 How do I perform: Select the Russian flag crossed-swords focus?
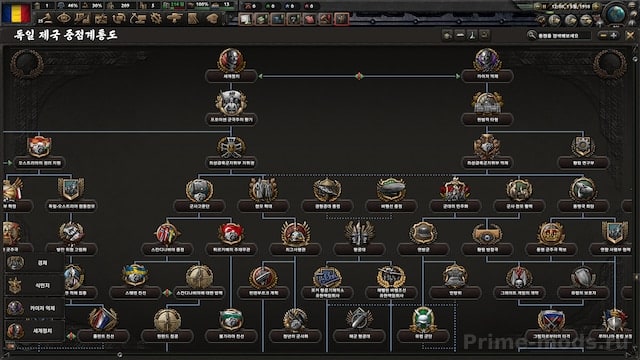pos(551,326)
